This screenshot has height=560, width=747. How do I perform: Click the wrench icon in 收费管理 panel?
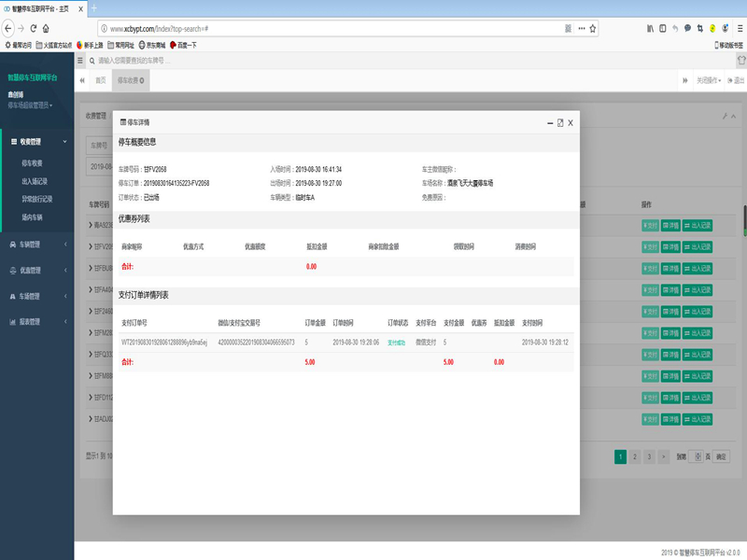(725, 117)
